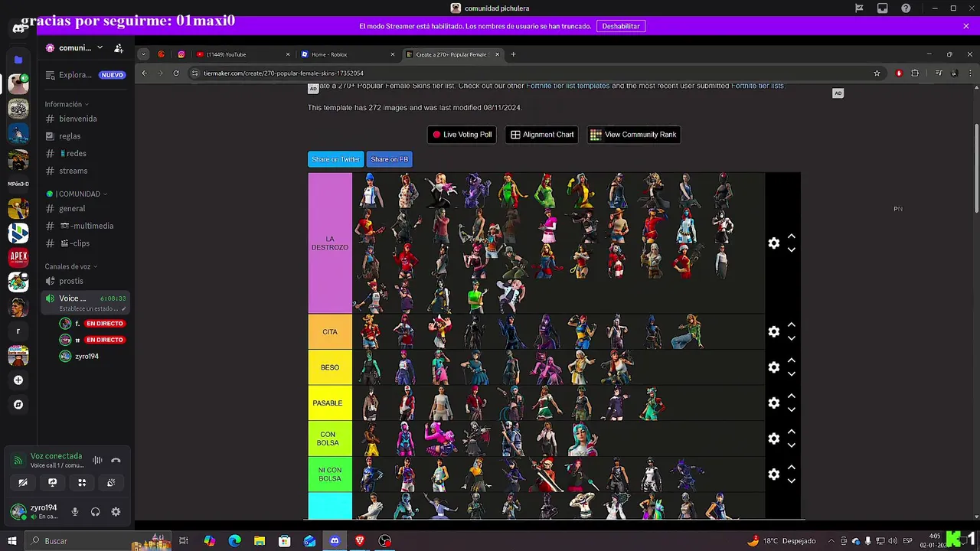Image resolution: width=980 pixels, height=551 pixels.
Task: Focus the tiermaker URL address bar
Action: click(536, 73)
